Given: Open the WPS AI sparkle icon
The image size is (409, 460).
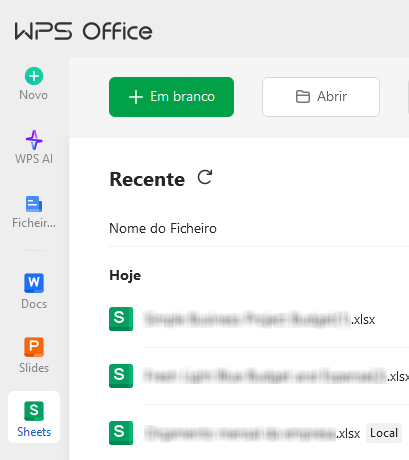Looking at the screenshot, I should (x=34, y=140).
